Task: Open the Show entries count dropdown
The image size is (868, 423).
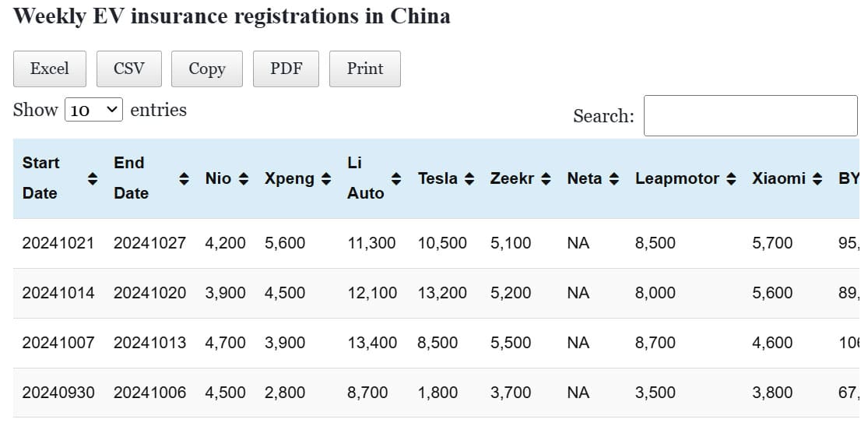Action: pos(93,110)
